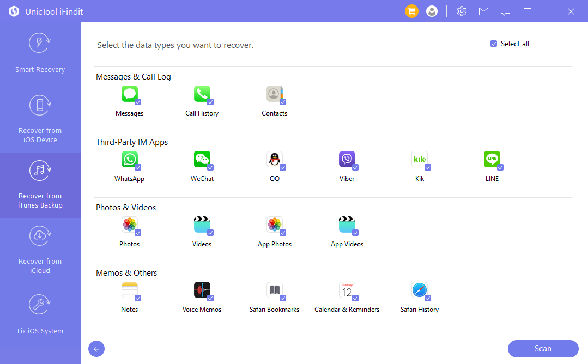Uncheck the Photos checkbox
Screen dimensions: 588x364
pyautogui.click(x=138, y=233)
